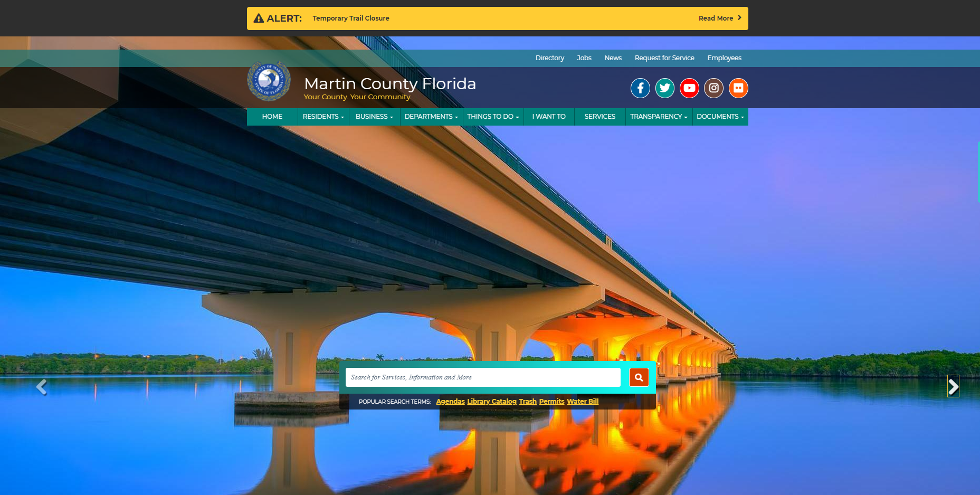Open Martin County's Facebook page icon
Viewport: 980px width, 495px height.
click(640, 88)
